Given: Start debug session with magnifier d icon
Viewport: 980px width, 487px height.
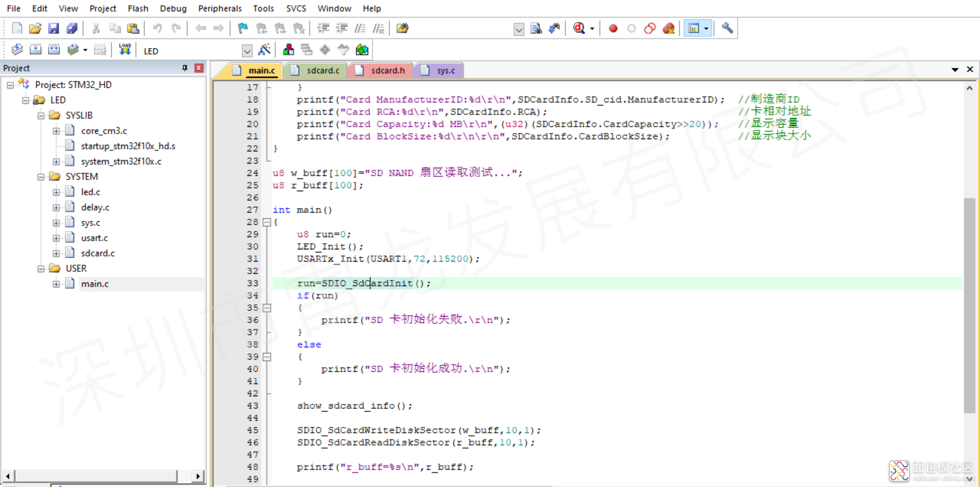Looking at the screenshot, I should (579, 29).
